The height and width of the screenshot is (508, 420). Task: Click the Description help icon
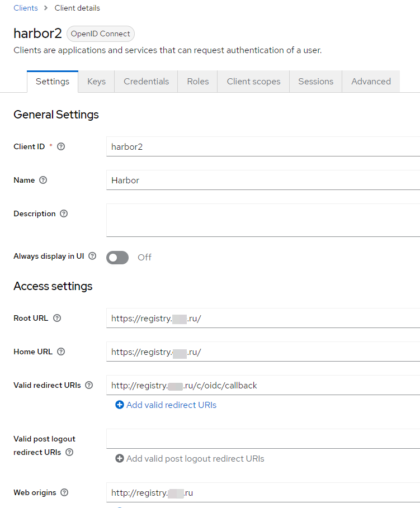tap(64, 213)
